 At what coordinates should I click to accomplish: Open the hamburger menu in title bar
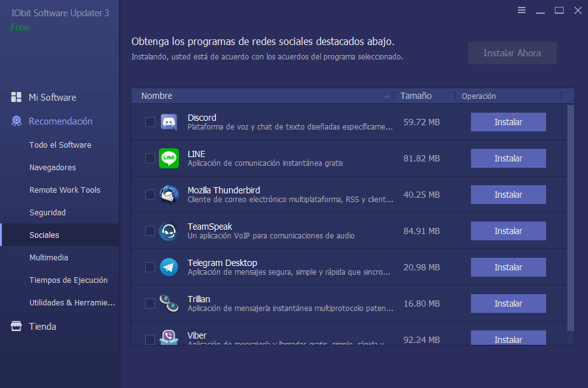(x=522, y=10)
